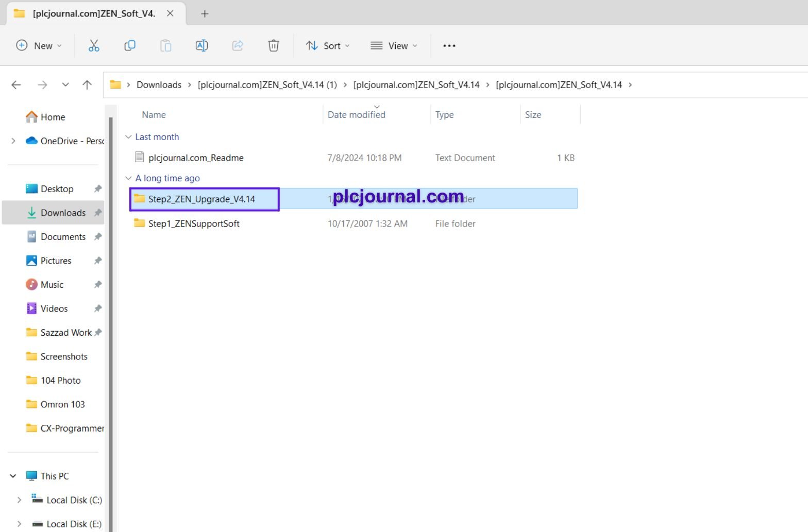Open the Omron 103 folder shortcut
Screen dimensions: 808x532
pyautogui.click(x=62, y=404)
